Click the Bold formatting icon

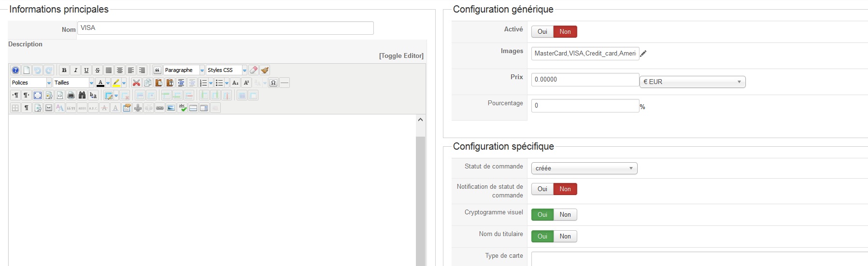tap(64, 70)
